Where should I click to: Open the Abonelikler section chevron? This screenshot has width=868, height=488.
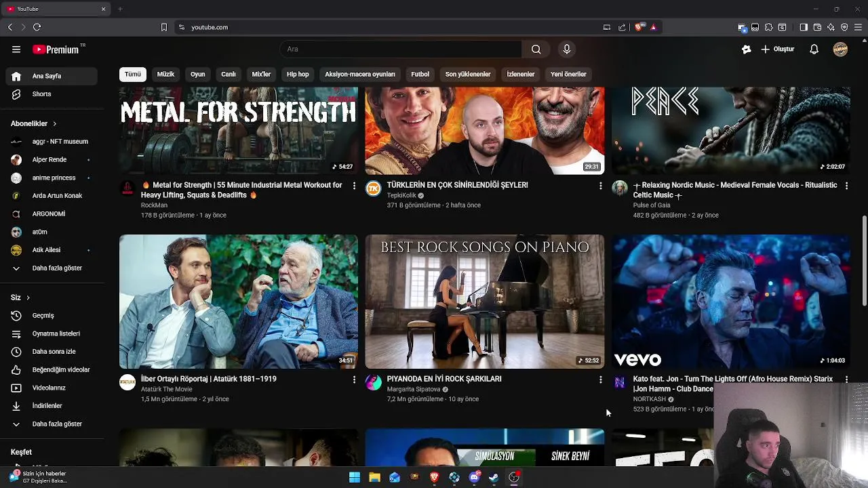click(54, 124)
